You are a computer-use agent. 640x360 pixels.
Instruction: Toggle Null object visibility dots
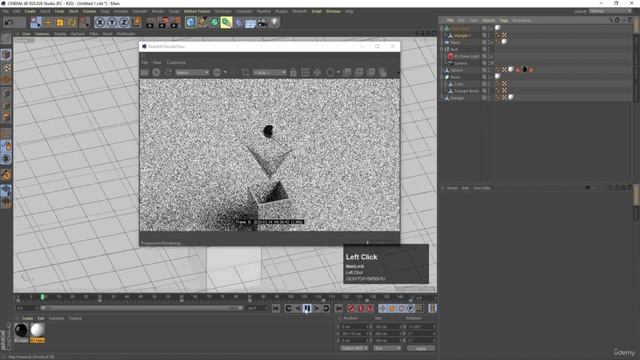(x=488, y=49)
